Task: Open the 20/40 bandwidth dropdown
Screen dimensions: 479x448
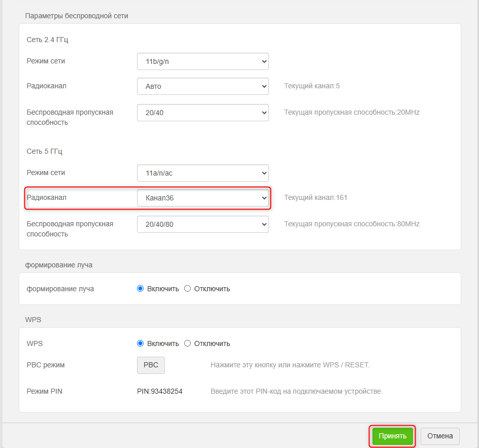Action: [202, 113]
